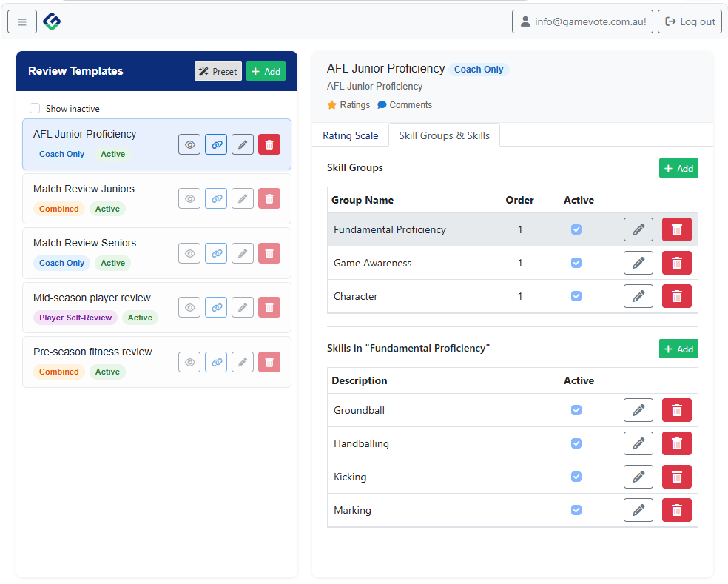Open the hamburger navigation menu

coord(22,21)
